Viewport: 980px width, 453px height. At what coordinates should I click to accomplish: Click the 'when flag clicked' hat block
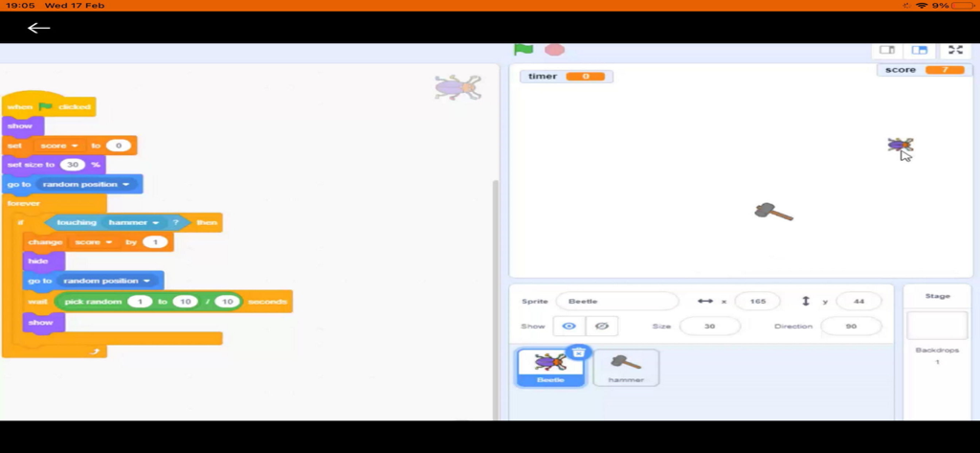(49, 104)
